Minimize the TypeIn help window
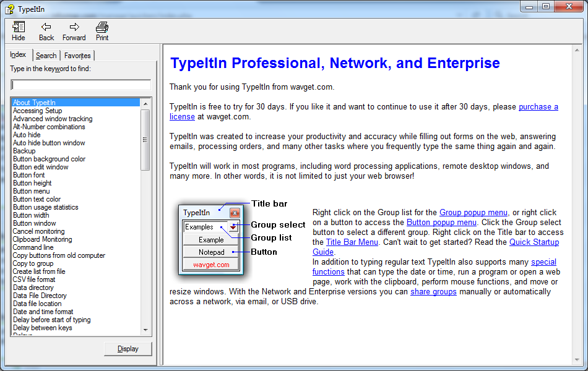The height and width of the screenshot is (371, 588). click(529, 6)
